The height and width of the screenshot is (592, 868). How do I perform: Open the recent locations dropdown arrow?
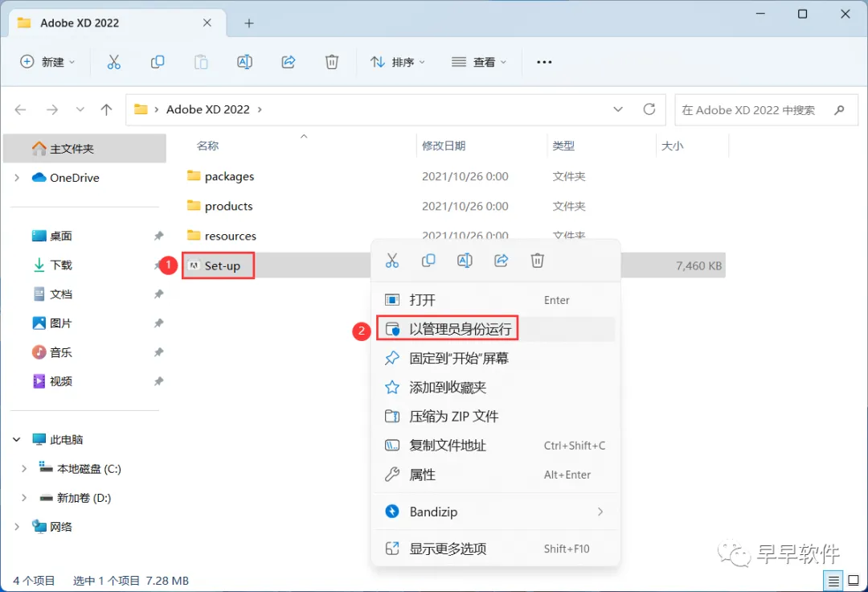pos(80,109)
